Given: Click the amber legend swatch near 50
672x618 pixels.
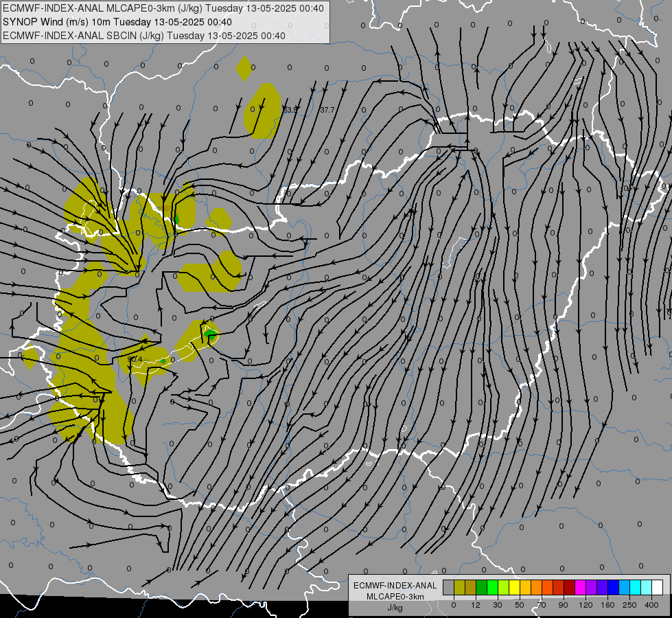Looking at the screenshot, I should click(525, 587).
